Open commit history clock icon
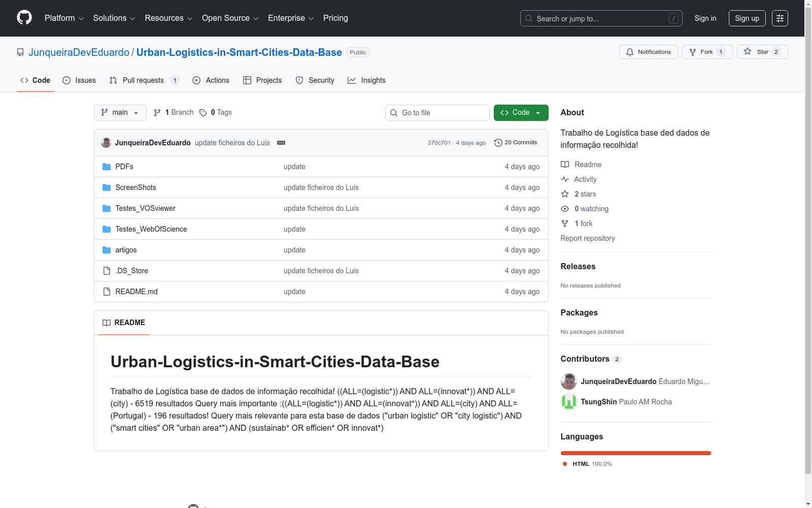The width and height of the screenshot is (812, 508). (x=498, y=143)
